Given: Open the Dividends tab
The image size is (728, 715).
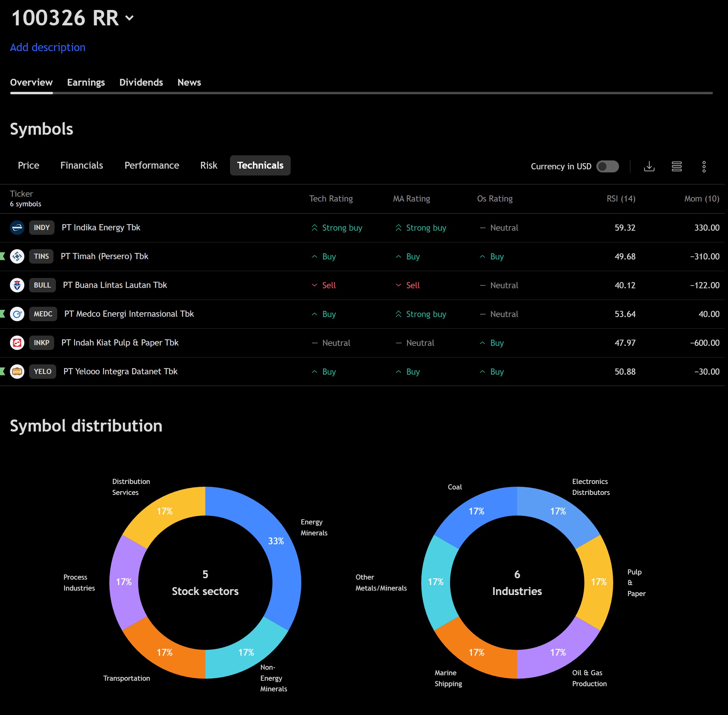Looking at the screenshot, I should point(141,83).
